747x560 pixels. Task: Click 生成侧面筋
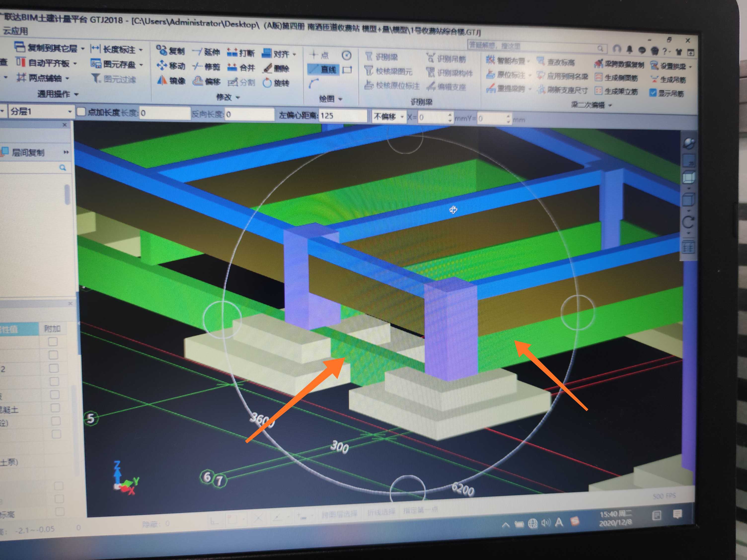click(616, 78)
